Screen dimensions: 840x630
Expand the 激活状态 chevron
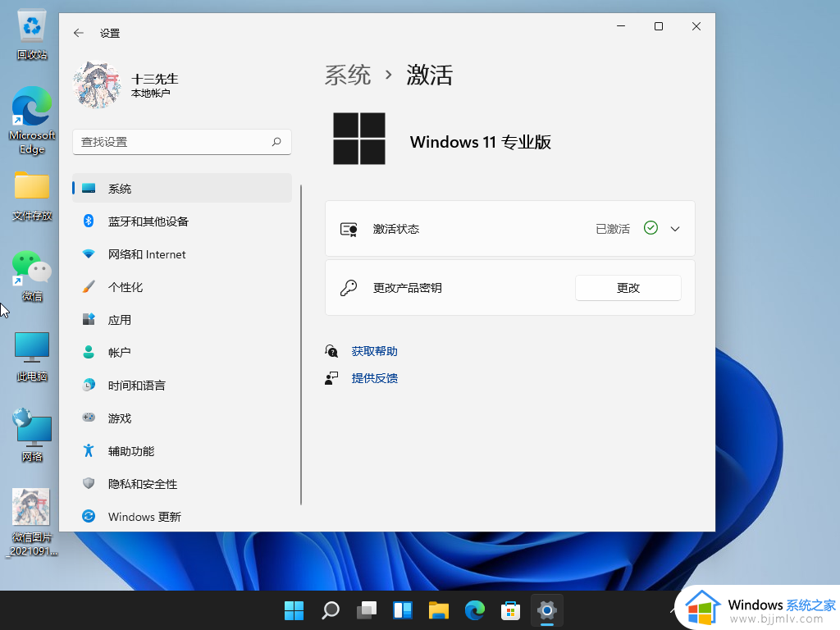(675, 229)
